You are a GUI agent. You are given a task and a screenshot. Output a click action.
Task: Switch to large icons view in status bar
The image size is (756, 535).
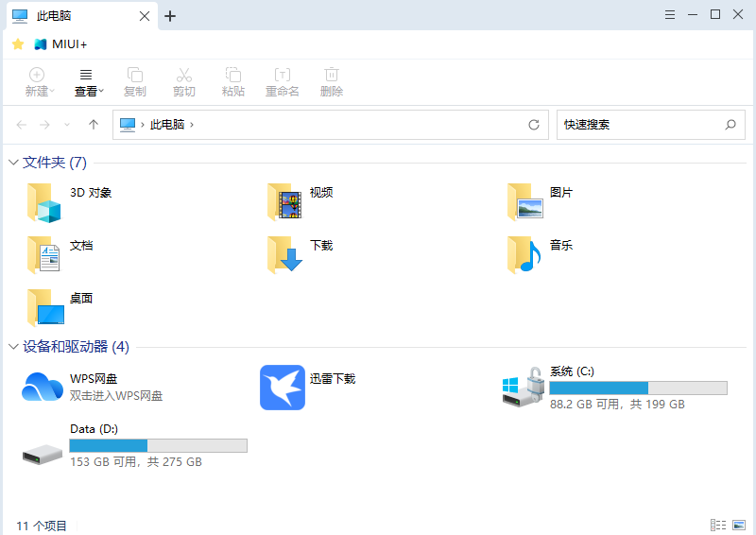coord(739,525)
